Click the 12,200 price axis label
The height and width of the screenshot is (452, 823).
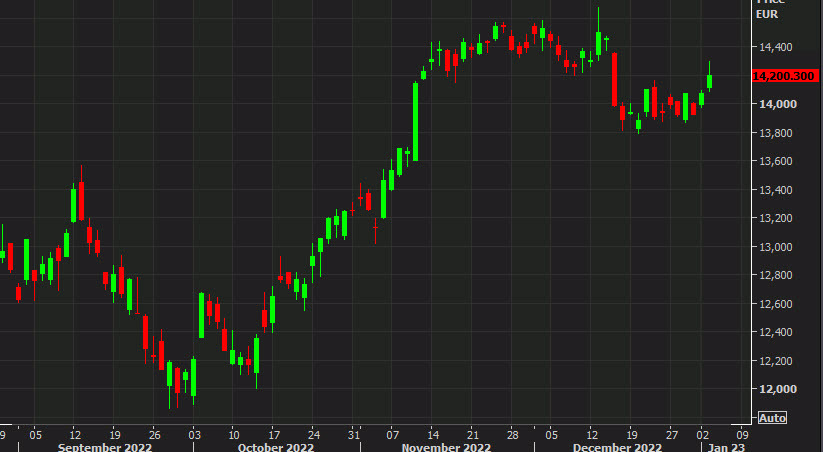[x=775, y=361]
